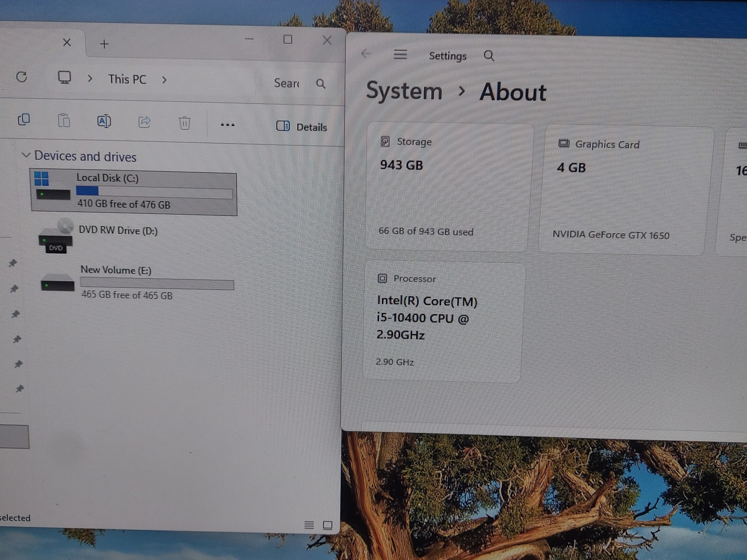
Task: Collapse the Devices and drives group
Action: pos(26,155)
